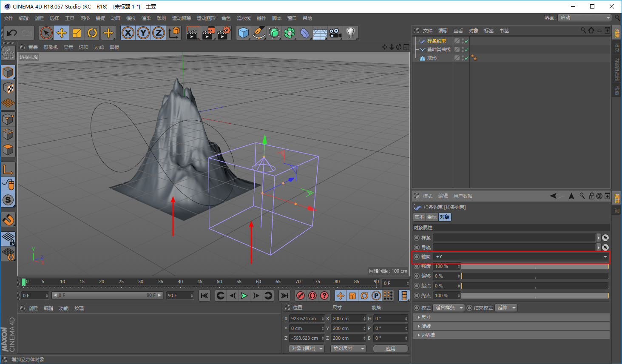Open the deformer objects icon

click(x=305, y=33)
